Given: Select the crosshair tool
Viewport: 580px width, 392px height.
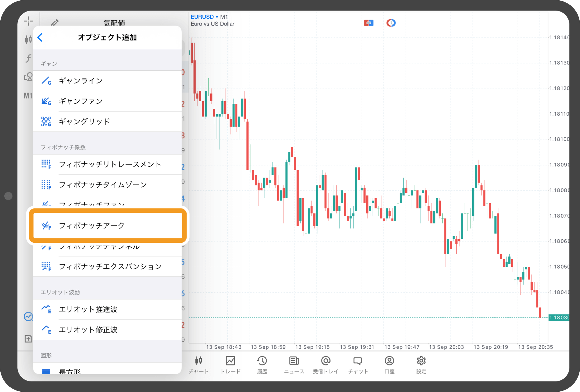Looking at the screenshot, I should point(28,21).
